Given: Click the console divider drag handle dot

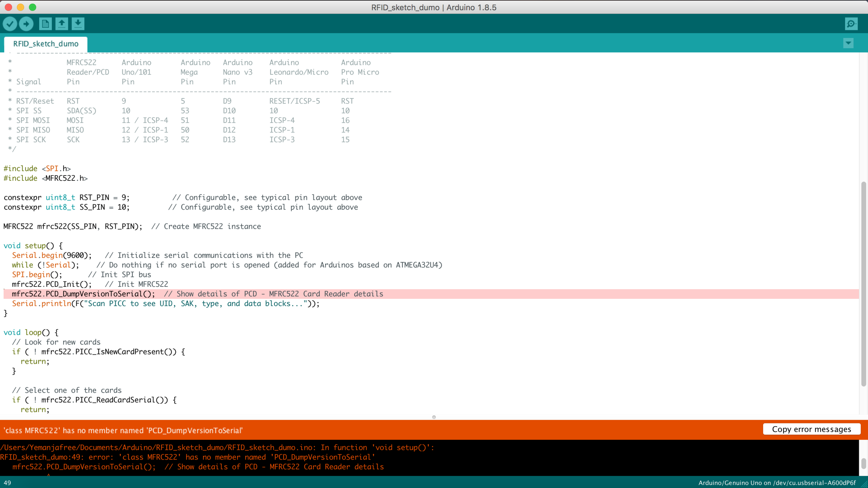Looking at the screenshot, I should pos(434,417).
